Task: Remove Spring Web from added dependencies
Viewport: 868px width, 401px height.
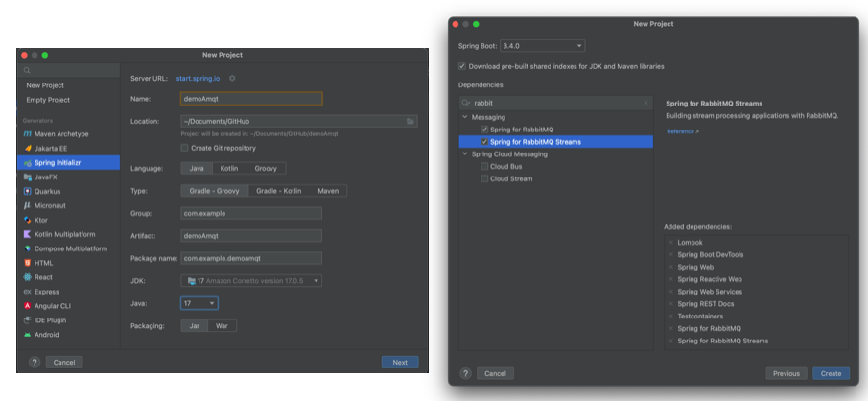Action: point(671,267)
